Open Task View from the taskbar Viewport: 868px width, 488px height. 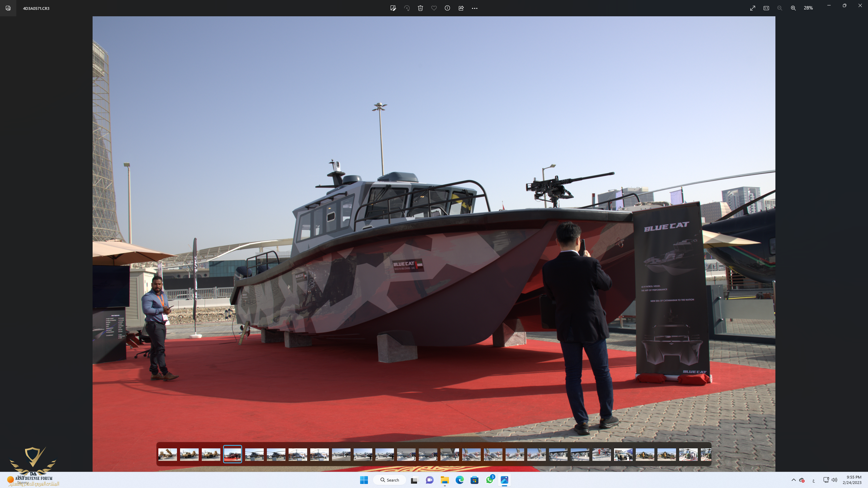tap(414, 480)
